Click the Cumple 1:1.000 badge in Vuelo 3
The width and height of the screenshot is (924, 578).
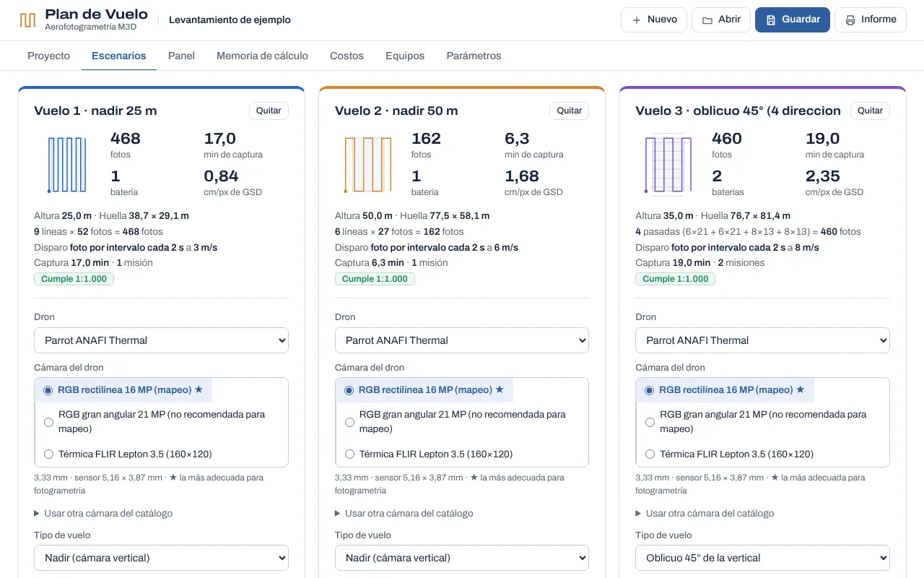click(675, 279)
